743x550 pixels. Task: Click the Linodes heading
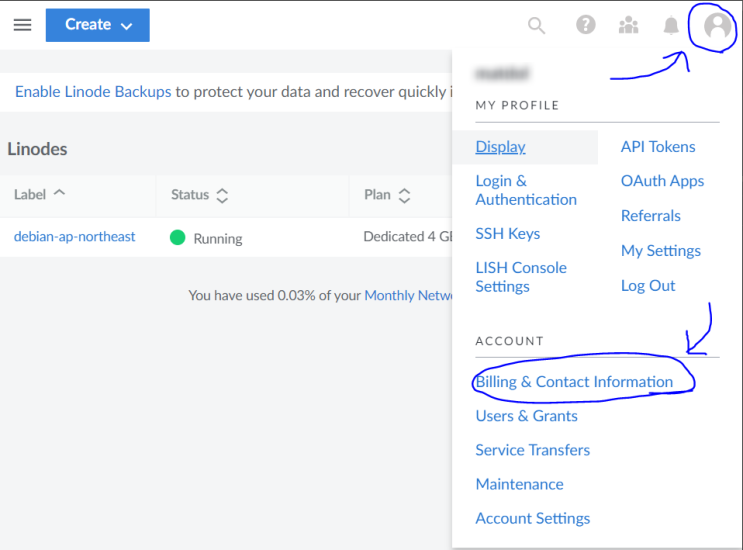coord(37,149)
